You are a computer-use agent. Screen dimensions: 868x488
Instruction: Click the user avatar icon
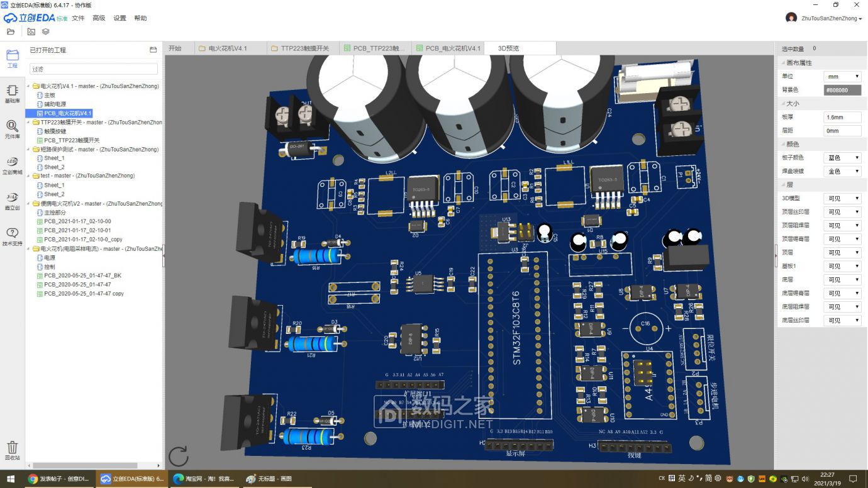791,18
